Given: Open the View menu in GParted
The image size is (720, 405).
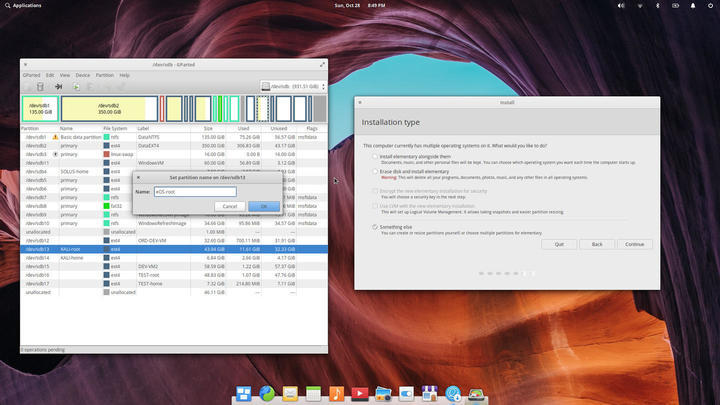Looking at the screenshot, I should click(65, 75).
